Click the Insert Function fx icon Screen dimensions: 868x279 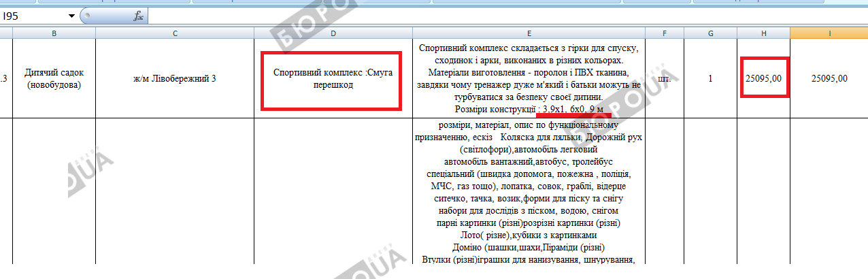138,16
